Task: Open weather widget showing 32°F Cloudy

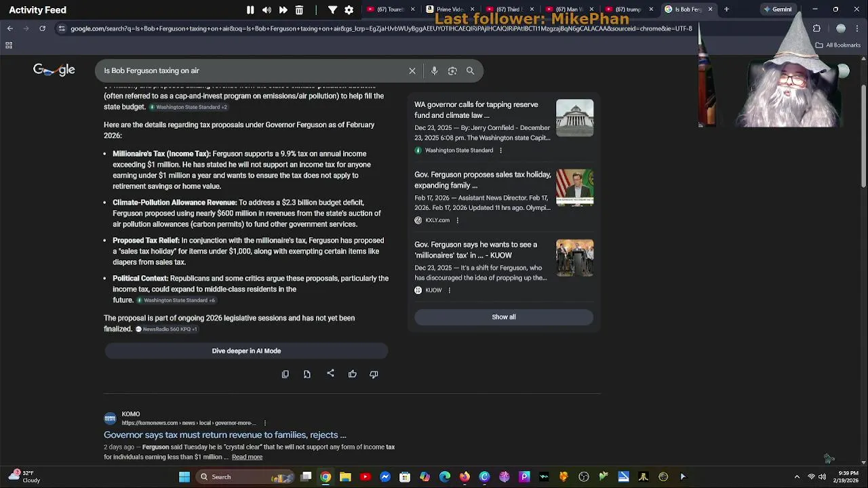Action: 24,476
